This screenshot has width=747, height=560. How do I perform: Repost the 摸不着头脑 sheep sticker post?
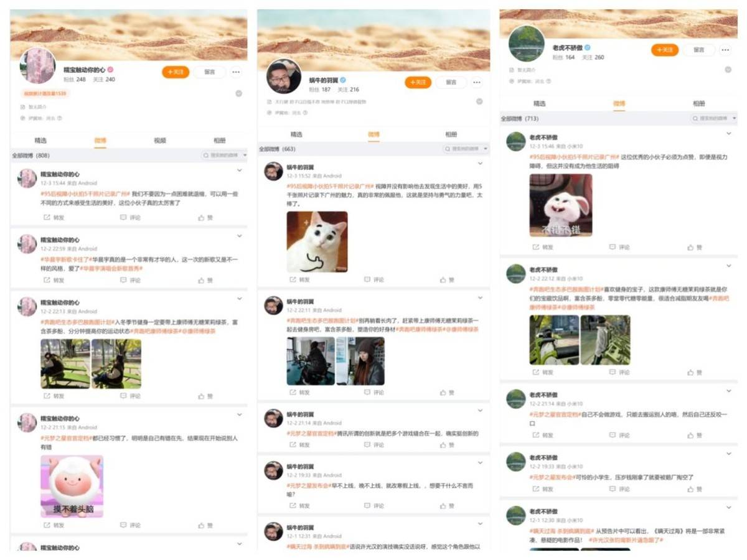pyautogui.click(x=54, y=525)
